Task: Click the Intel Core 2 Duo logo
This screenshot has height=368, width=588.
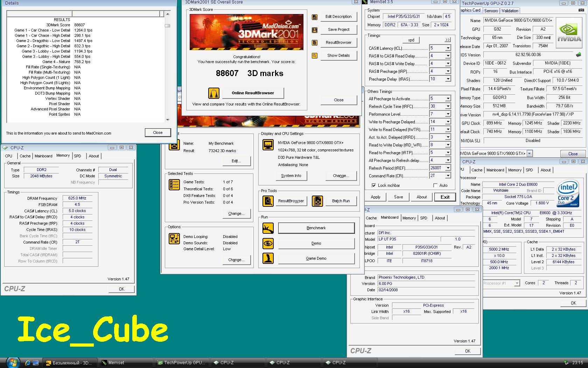Action: [567, 193]
